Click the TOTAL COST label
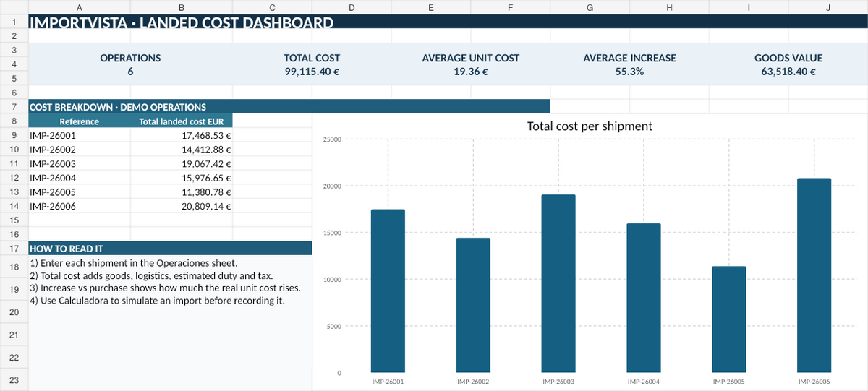Image resolution: width=868 pixels, height=391 pixels. [x=312, y=58]
